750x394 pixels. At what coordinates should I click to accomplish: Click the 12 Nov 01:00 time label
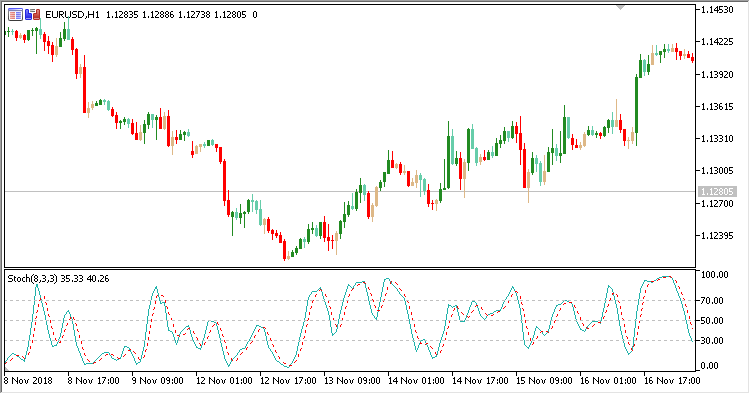224,381
